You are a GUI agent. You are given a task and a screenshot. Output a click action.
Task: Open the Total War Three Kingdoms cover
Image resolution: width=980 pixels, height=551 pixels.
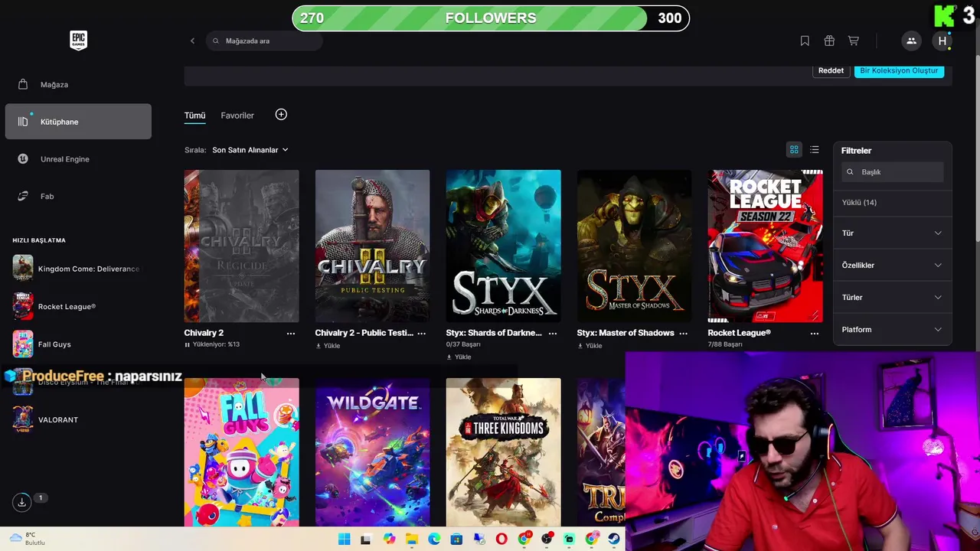click(x=503, y=452)
